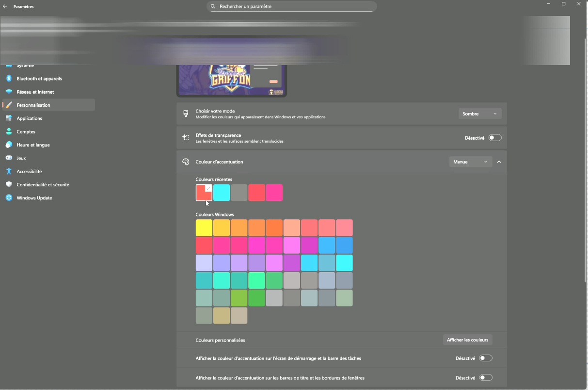This screenshot has width=588, height=390.
Task: Pick the yellow swatch in Couleurs Windows
Action: (204, 228)
